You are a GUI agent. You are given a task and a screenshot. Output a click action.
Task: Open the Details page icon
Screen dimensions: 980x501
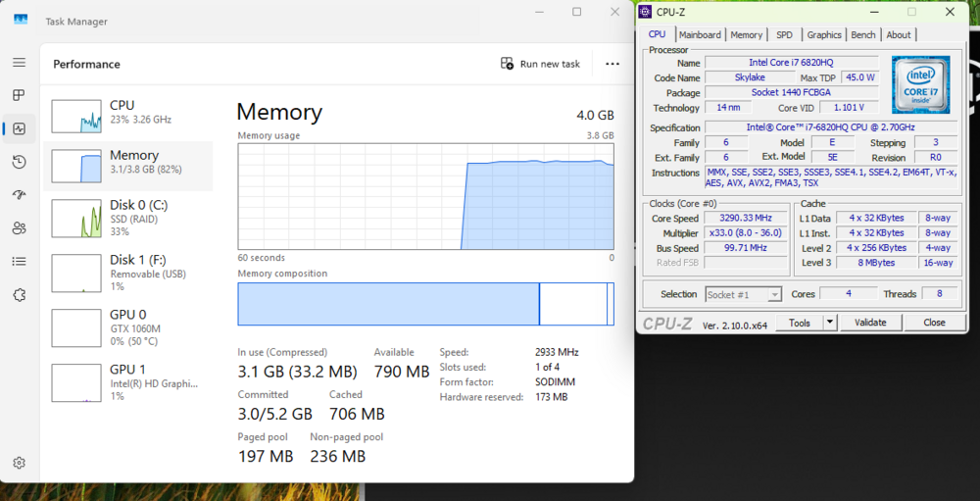click(x=19, y=262)
